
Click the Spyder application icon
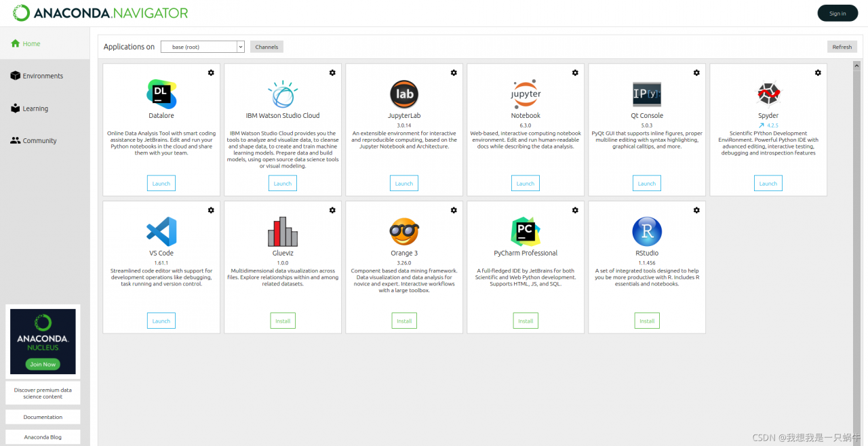click(x=768, y=94)
